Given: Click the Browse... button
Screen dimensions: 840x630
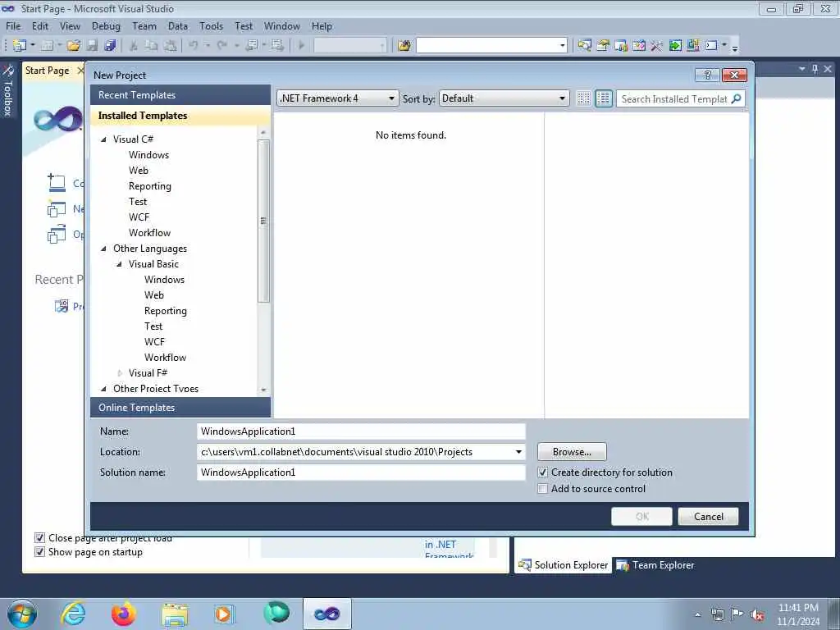Looking at the screenshot, I should point(572,452).
